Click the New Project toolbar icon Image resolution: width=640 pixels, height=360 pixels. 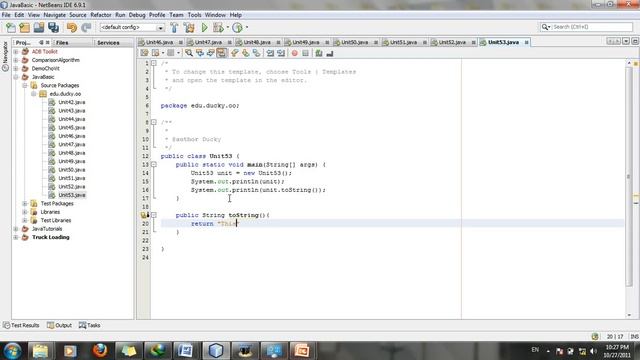click(24, 27)
